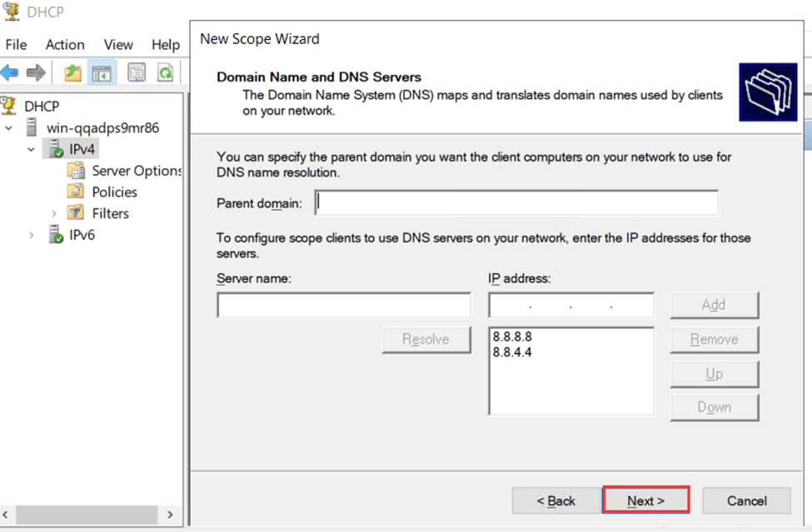The image size is (812, 532).
Task: Select the Policies node icon
Action: tap(76, 191)
